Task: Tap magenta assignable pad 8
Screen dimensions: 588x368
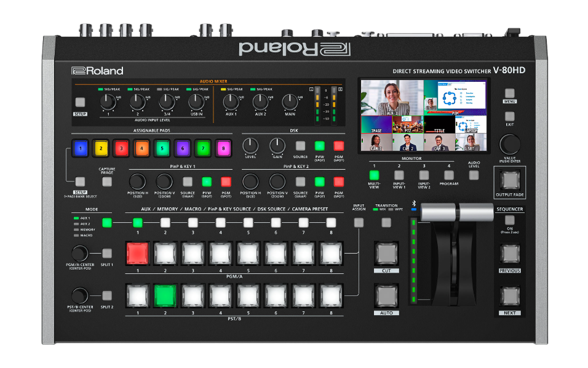Action: click(x=223, y=148)
